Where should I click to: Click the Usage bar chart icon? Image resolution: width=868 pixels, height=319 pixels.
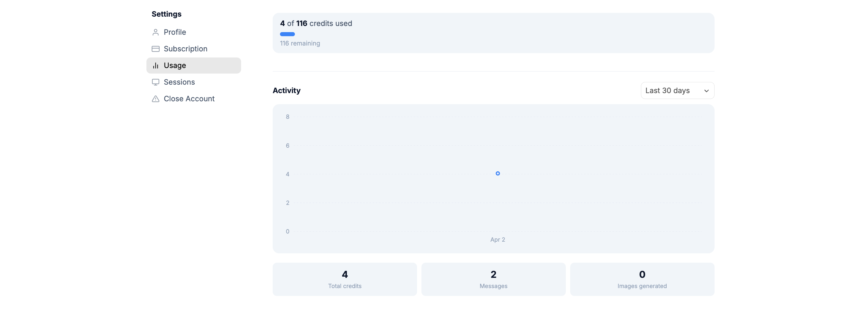click(155, 65)
